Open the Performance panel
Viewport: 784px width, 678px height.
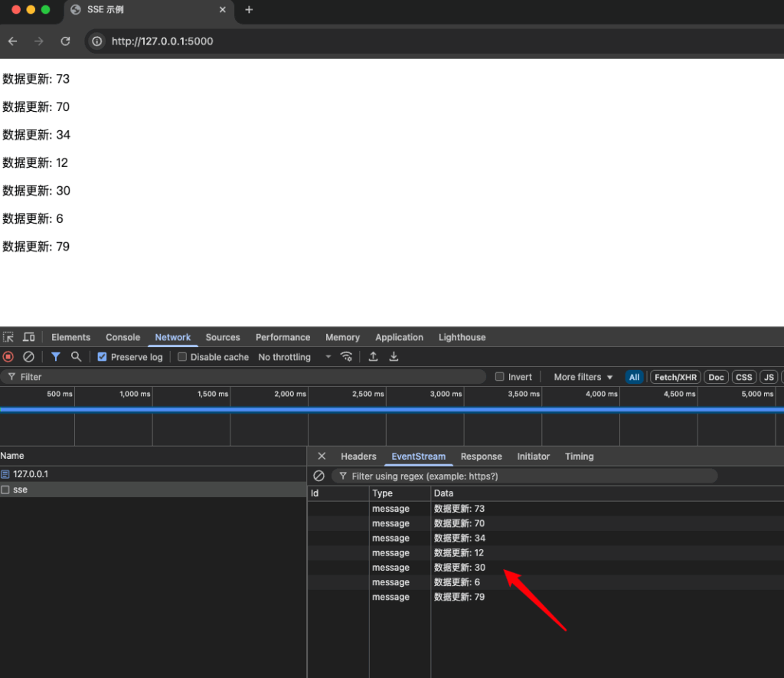pyautogui.click(x=283, y=337)
